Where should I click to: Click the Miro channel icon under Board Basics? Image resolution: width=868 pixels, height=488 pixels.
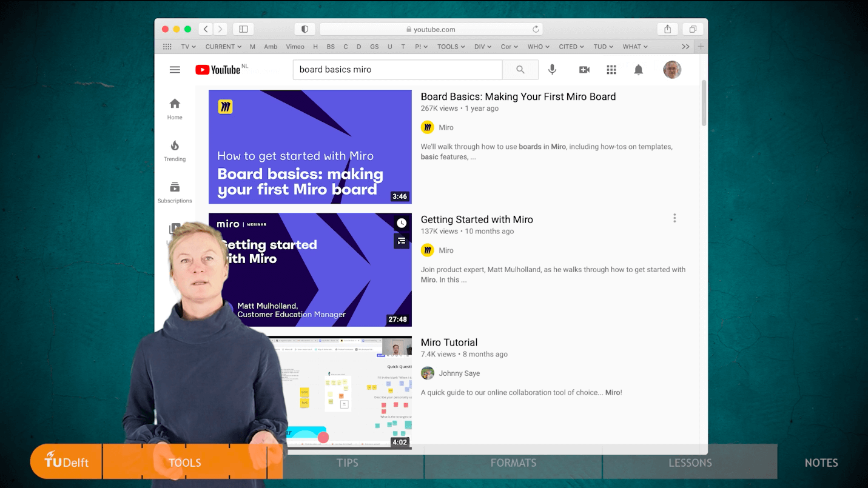pyautogui.click(x=428, y=127)
